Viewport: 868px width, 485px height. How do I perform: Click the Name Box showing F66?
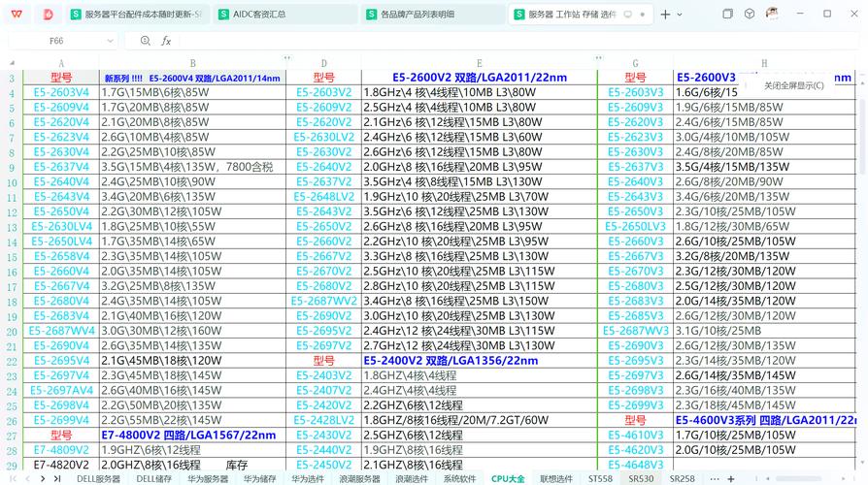[x=56, y=41]
